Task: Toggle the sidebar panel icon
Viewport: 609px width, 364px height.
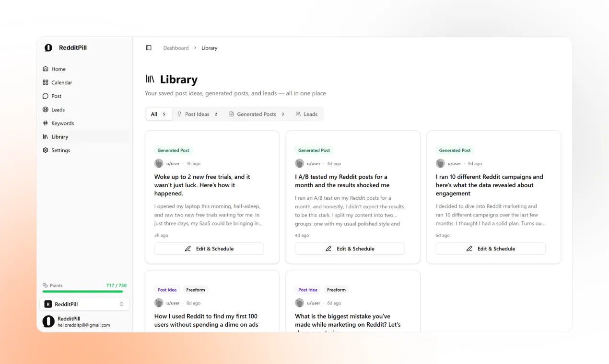Action: [x=149, y=48]
